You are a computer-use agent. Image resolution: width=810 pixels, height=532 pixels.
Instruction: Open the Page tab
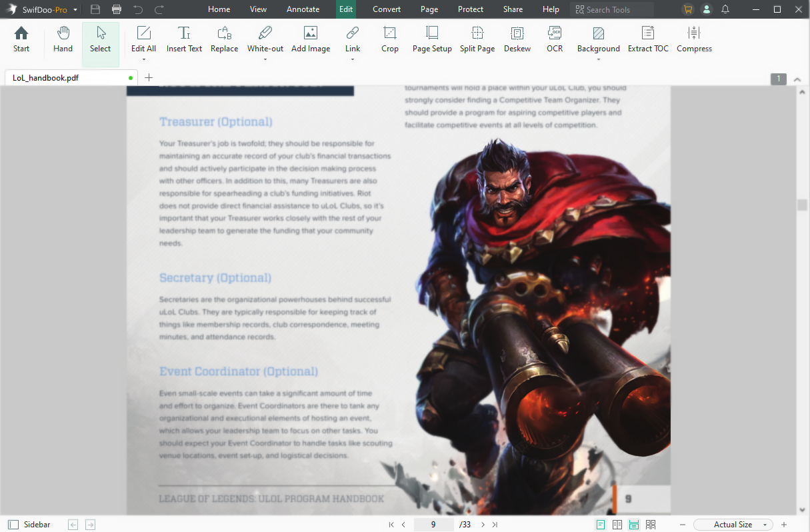(x=429, y=9)
